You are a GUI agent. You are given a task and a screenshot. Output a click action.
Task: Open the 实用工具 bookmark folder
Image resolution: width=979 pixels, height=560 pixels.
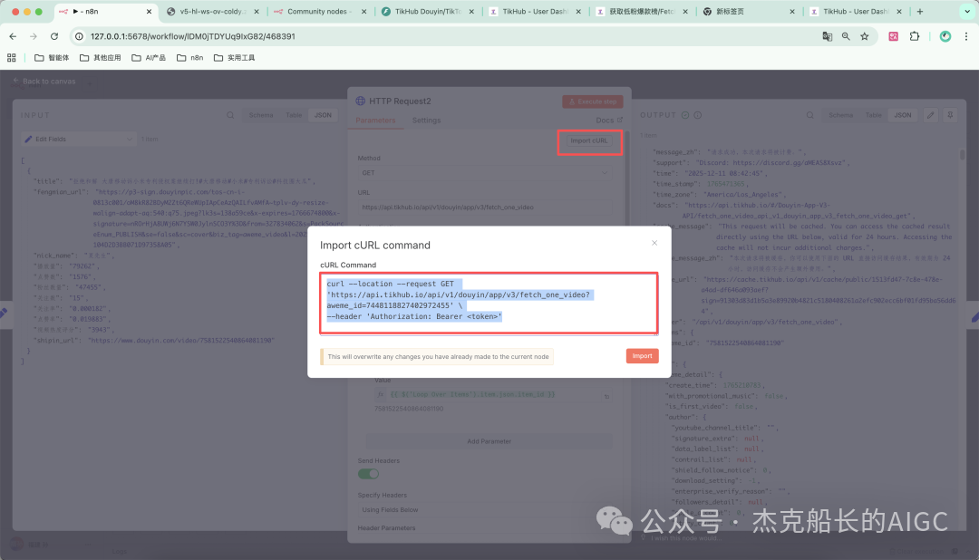tap(235, 57)
